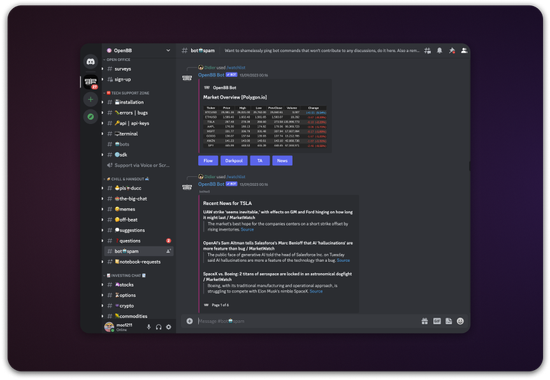
Task: Click the first /watchlist command link
Action: coord(236,67)
